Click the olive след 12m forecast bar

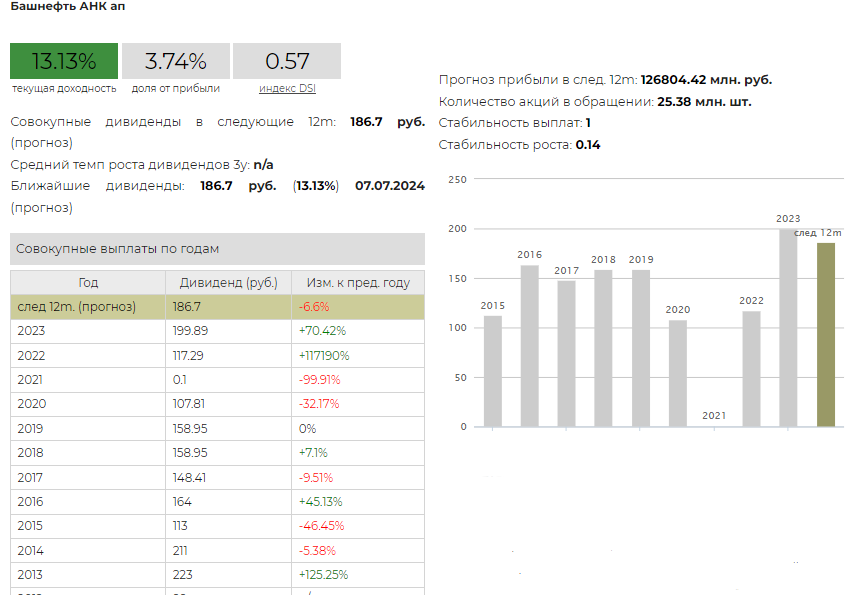pos(826,335)
